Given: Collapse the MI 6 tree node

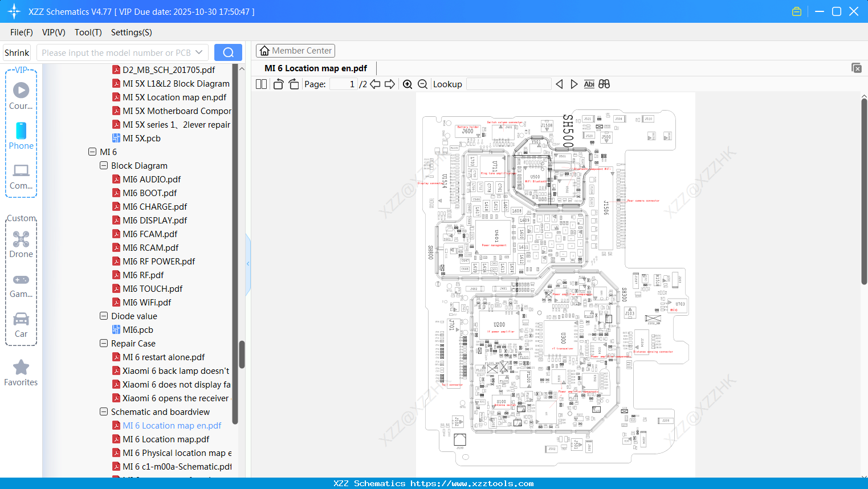Looking at the screenshot, I should coord(92,152).
